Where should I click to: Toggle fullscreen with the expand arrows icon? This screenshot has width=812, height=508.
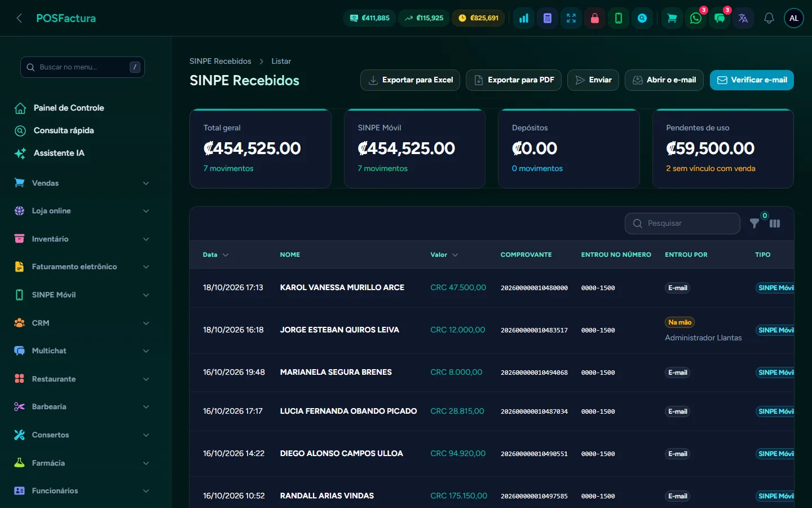pos(571,18)
